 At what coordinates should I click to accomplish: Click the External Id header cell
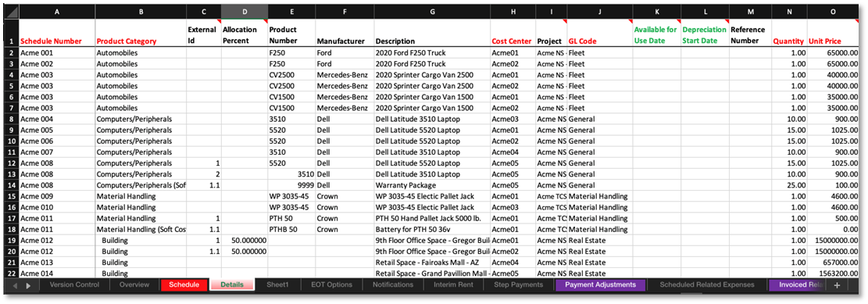coord(204,34)
